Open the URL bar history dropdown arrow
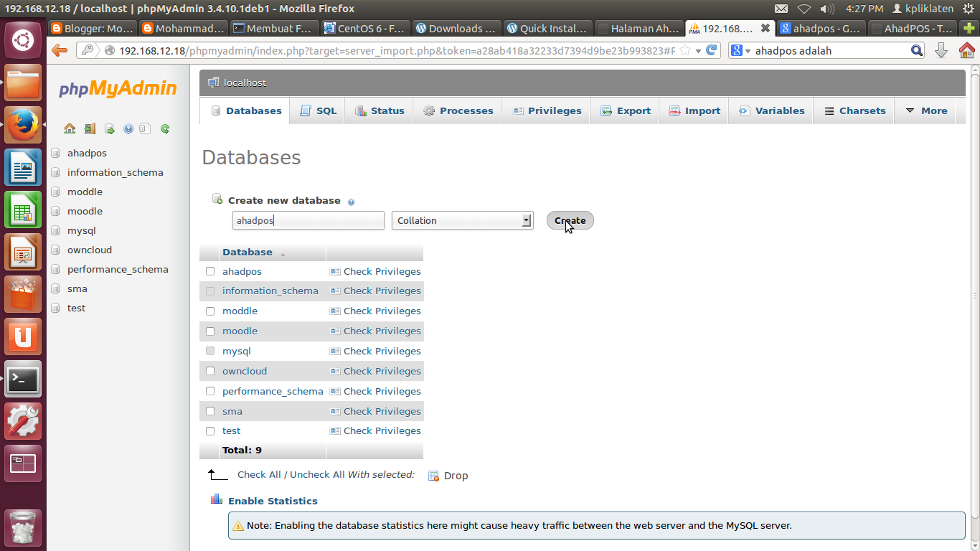The height and width of the screenshot is (551, 980). point(699,51)
